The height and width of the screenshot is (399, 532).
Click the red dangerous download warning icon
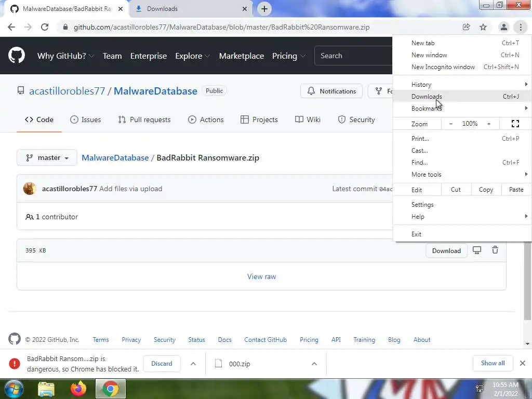tap(15, 363)
